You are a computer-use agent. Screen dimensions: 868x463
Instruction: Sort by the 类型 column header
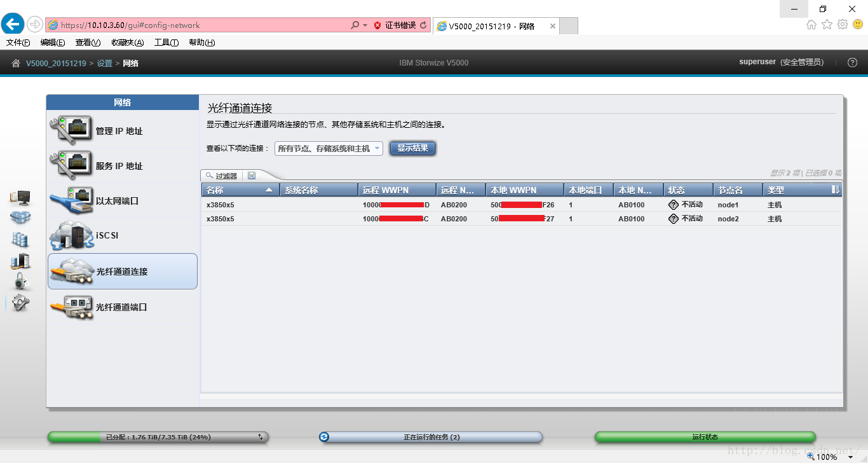point(796,190)
